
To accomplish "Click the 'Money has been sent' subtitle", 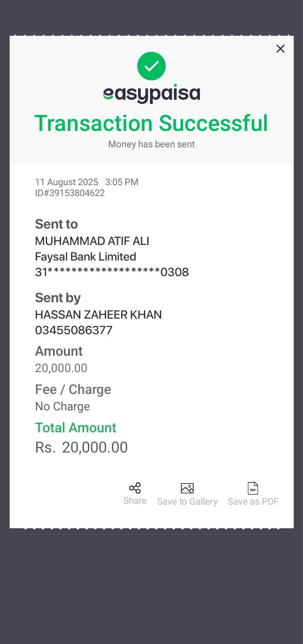I will (x=151, y=144).
